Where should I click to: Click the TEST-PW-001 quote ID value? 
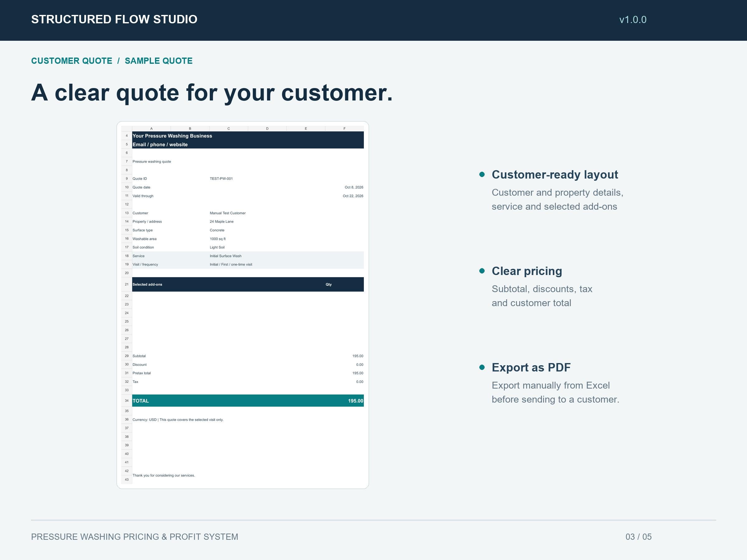click(x=221, y=179)
